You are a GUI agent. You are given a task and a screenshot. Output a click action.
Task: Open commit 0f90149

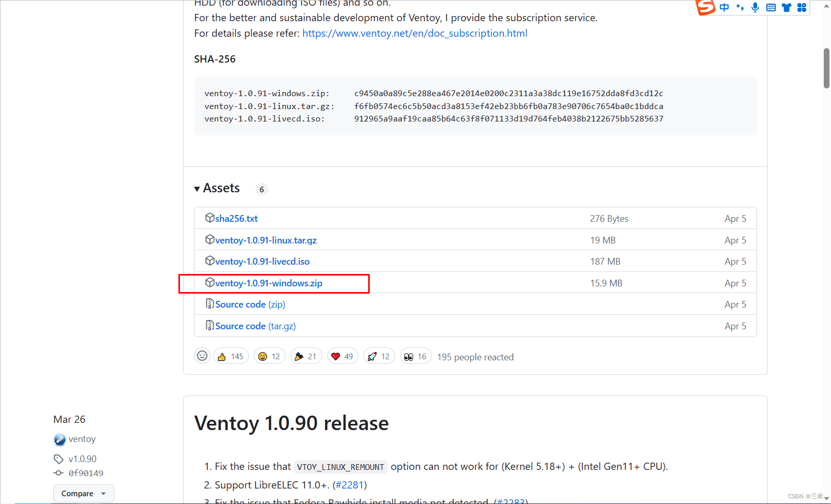(x=86, y=473)
